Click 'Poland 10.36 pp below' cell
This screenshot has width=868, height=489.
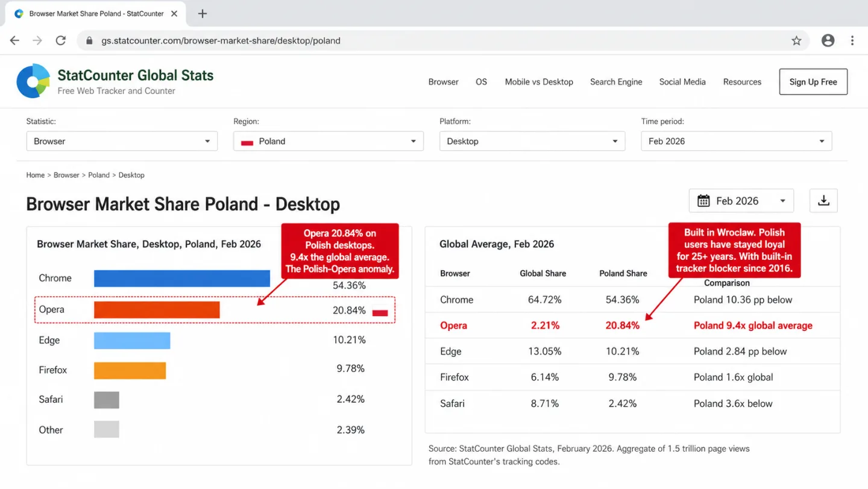tap(743, 300)
